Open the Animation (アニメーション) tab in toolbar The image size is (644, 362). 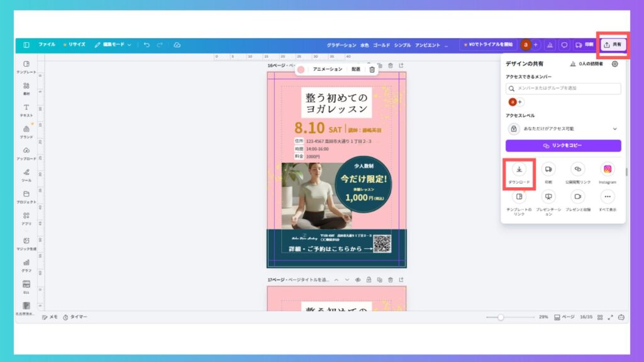coord(328,69)
